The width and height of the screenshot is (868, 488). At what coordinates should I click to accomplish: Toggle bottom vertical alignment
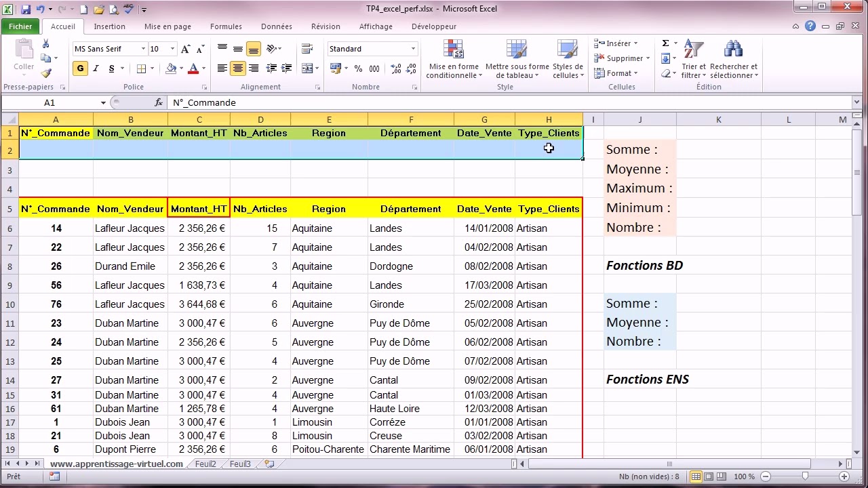pos(254,49)
